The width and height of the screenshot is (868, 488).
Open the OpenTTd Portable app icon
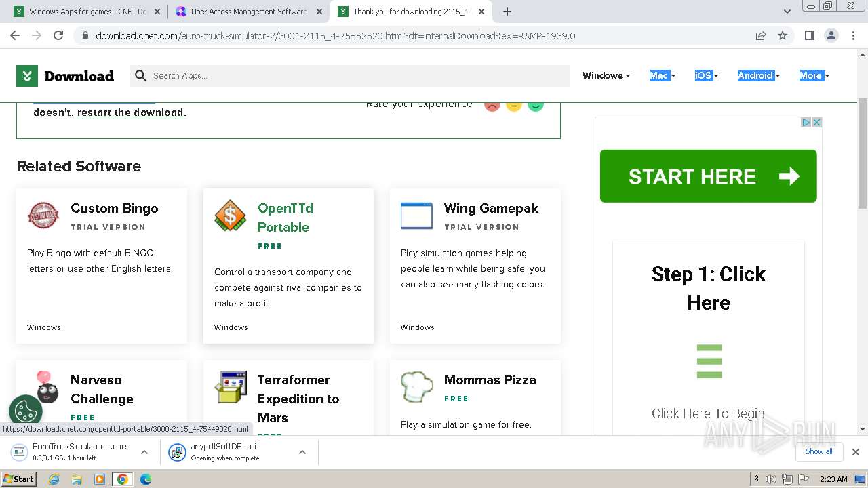pos(231,216)
